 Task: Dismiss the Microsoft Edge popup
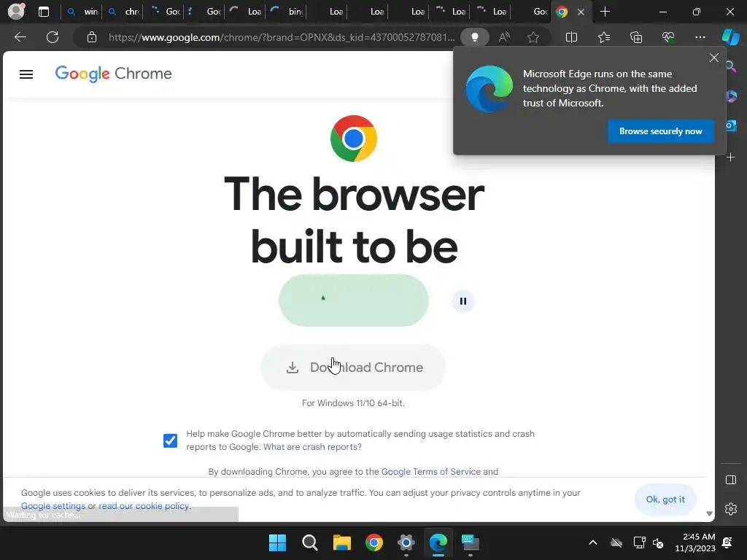coord(713,58)
